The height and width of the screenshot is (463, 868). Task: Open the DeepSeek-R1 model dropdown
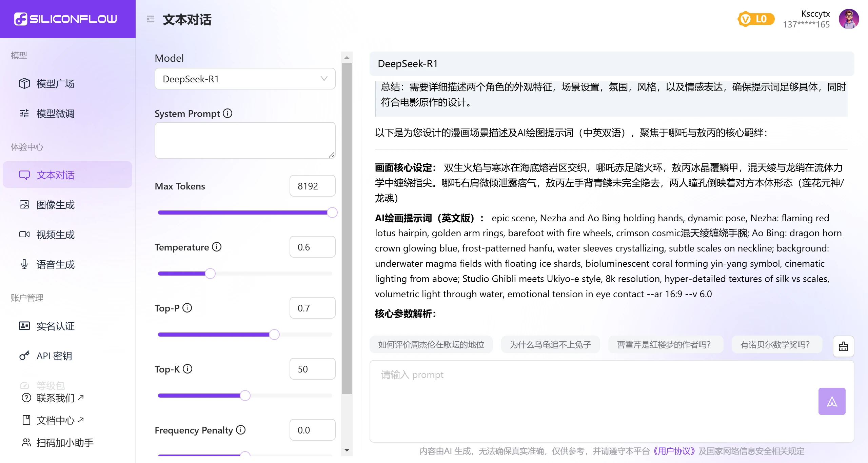point(245,79)
